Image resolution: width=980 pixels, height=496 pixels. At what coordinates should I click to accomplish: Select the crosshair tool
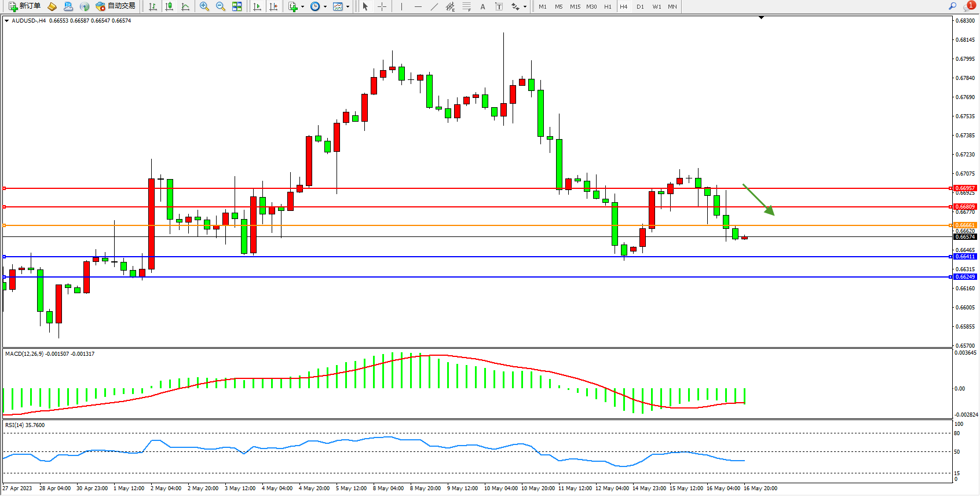(382, 6)
